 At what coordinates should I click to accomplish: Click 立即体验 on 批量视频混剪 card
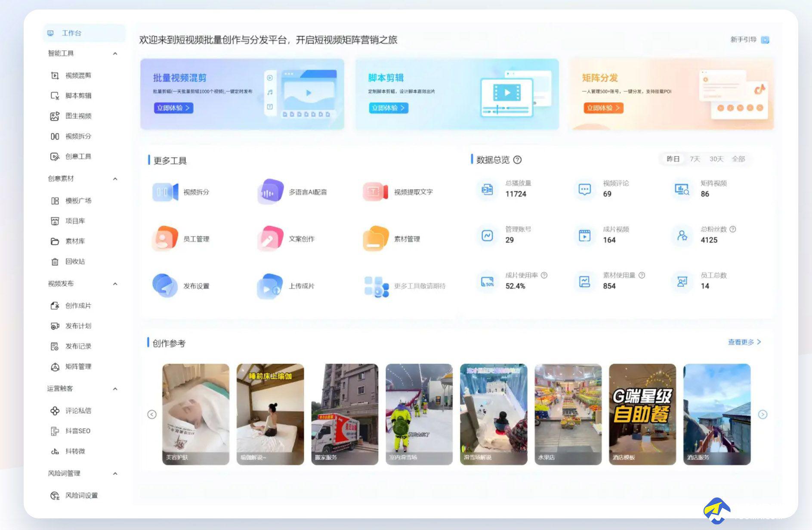pyautogui.click(x=173, y=108)
